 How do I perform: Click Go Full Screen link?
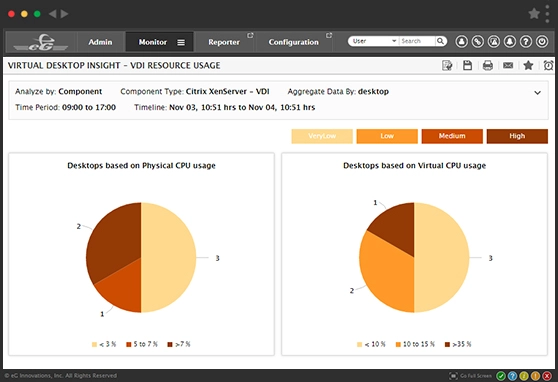pos(476,376)
